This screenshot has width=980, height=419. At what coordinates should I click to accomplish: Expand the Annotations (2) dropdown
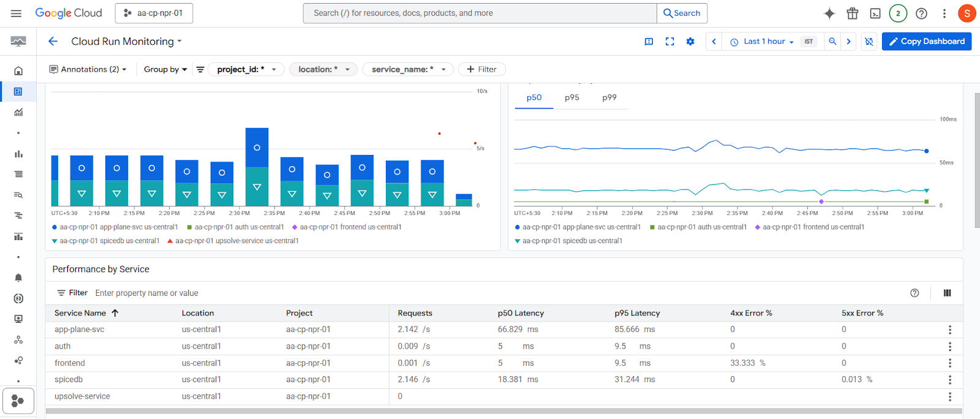pos(88,69)
